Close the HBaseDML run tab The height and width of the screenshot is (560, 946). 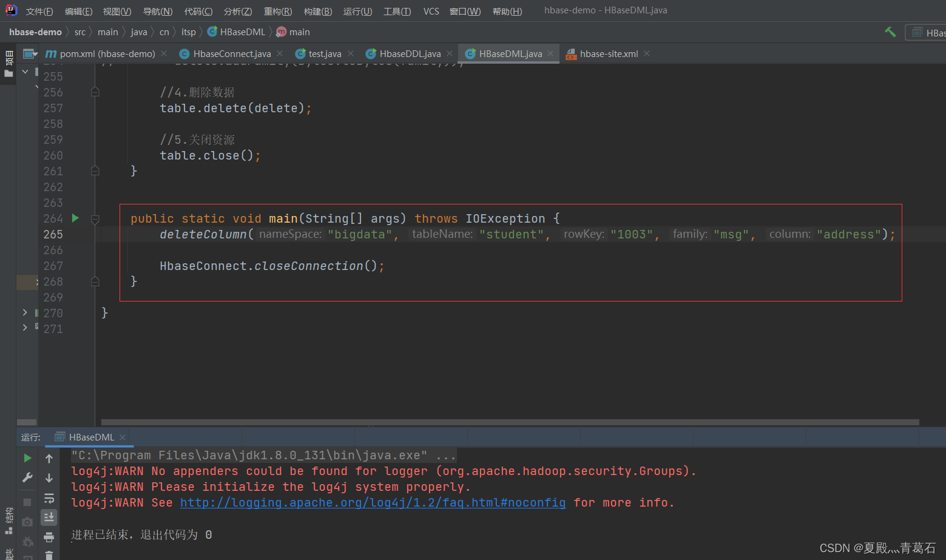click(123, 437)
